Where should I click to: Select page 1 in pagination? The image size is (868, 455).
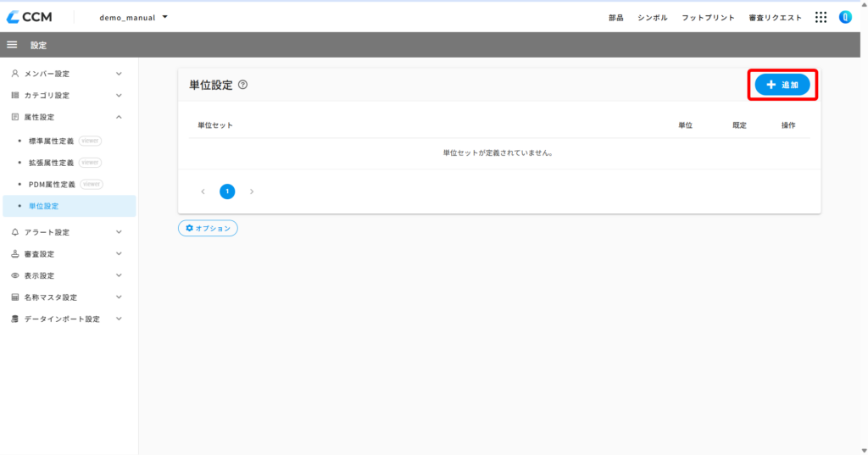tap(227, 191)
